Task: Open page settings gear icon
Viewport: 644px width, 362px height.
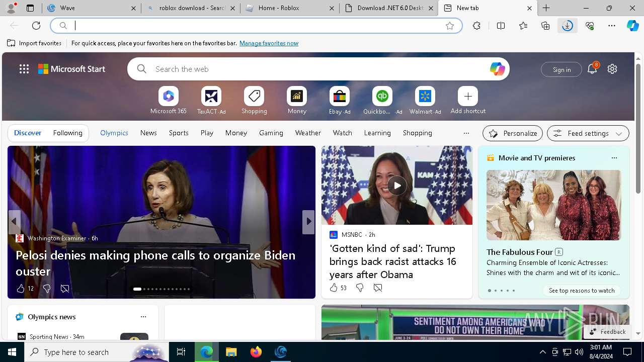Action: [x=612, y=69]
